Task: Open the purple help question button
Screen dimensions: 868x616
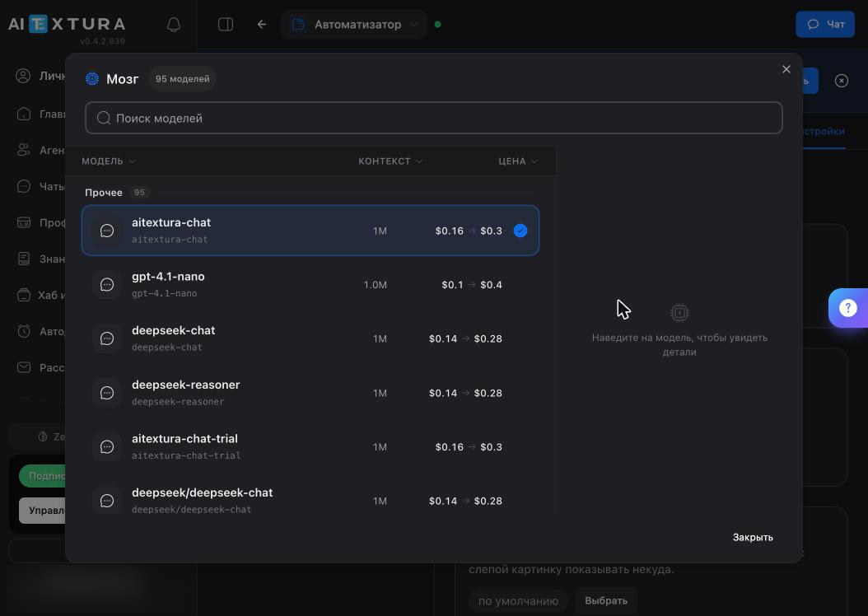Action: (x=848, y=308)
